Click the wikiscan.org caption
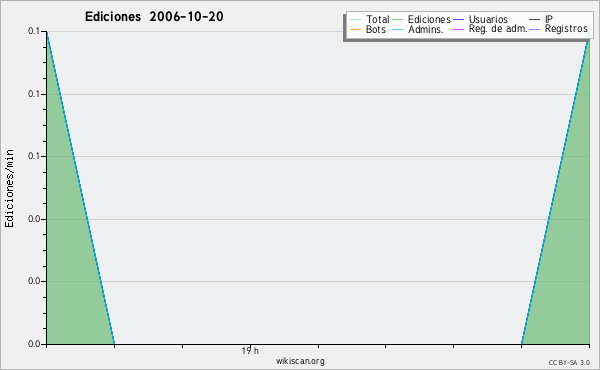This screenshot has height=370, width=600. click(300, 361)
